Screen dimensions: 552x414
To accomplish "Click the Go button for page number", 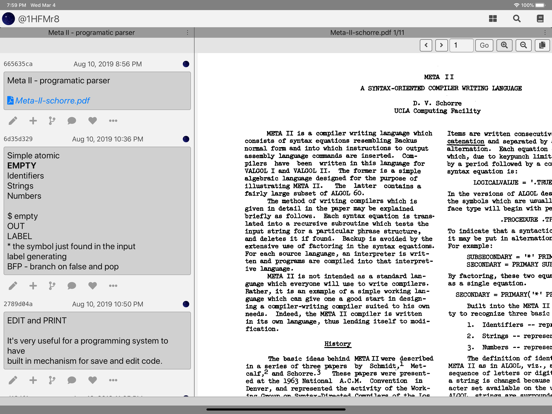I will [x=484, y=45].
